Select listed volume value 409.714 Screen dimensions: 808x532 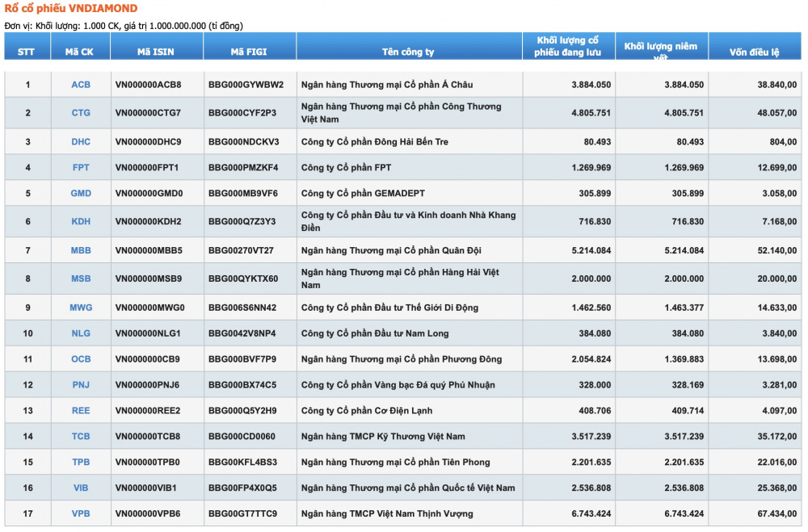tap(688, 410)
